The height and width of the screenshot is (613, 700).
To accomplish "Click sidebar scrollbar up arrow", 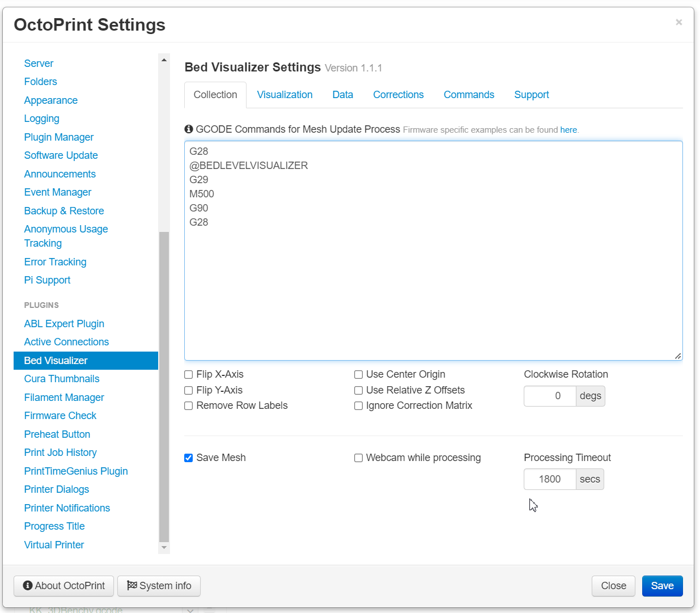I will pos(164,60).
